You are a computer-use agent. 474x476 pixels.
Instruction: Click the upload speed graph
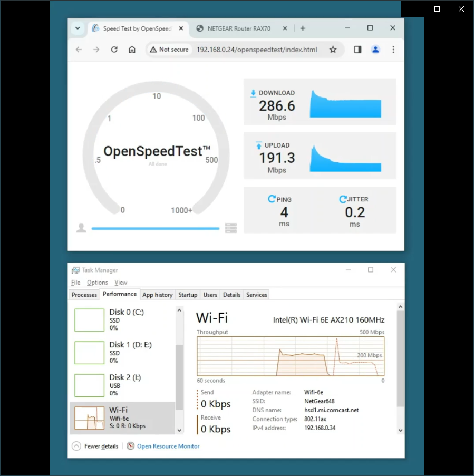click(345, 158)
